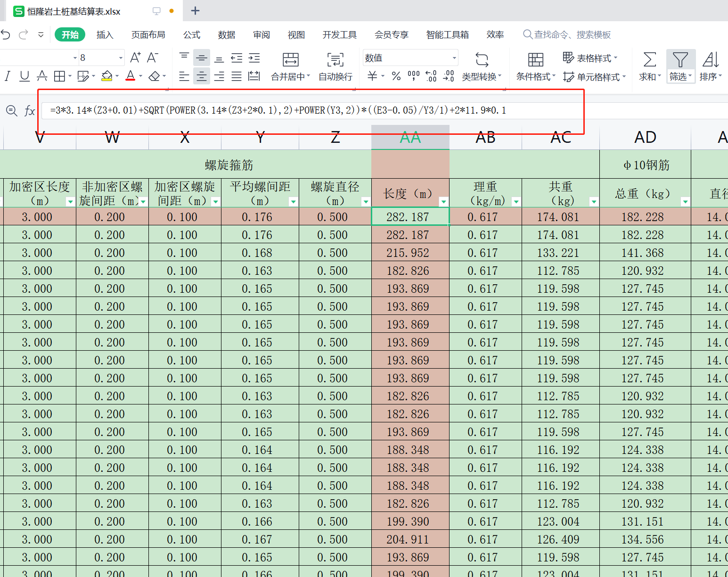This screenshot has width=728, height=577.
Task: Click the monitor icon in document tab
Action: pyautogui.click(x=156, y=11)
